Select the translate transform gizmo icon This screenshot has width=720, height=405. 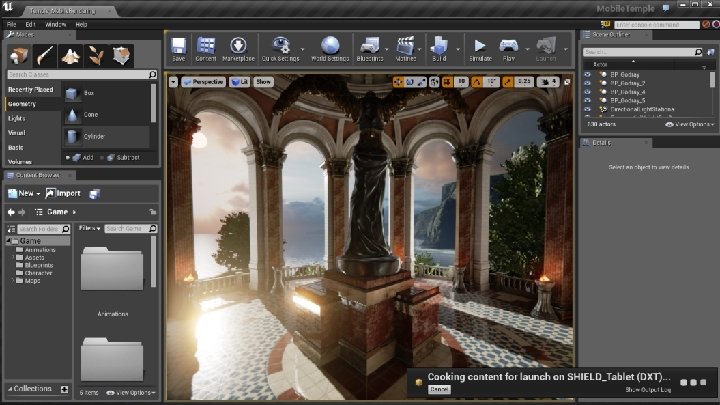coord(398,82)
